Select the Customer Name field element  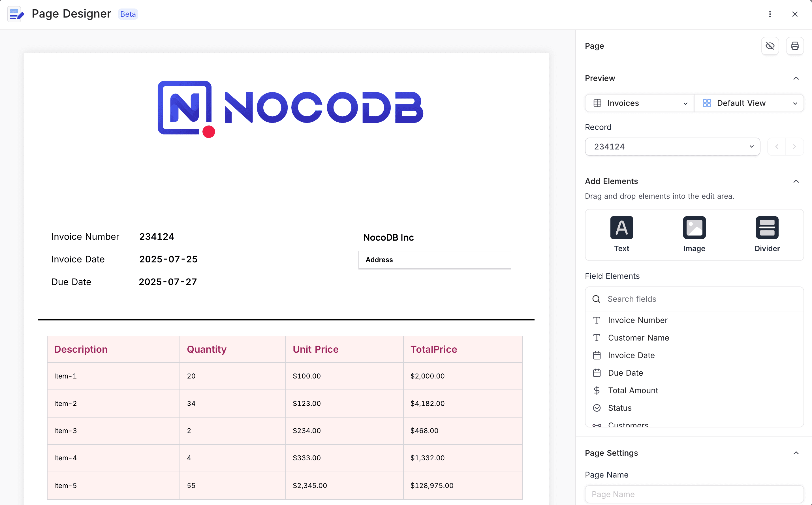(x=638, y=338)
